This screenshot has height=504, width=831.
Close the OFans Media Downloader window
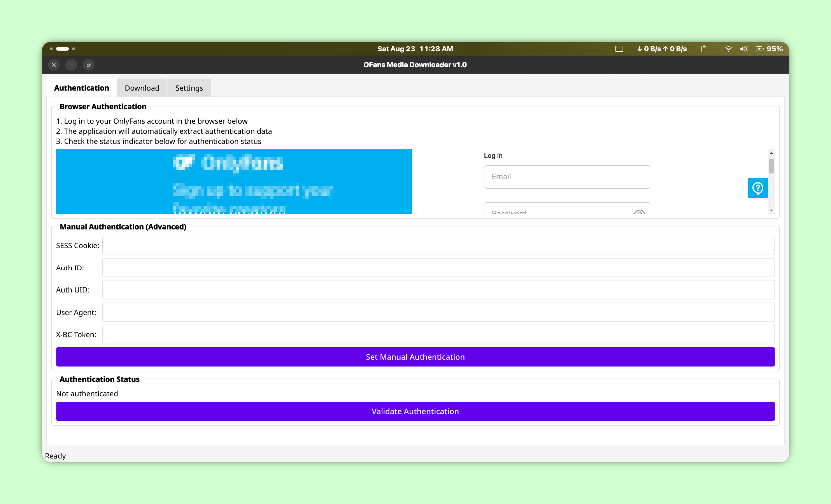click(54, 65)
